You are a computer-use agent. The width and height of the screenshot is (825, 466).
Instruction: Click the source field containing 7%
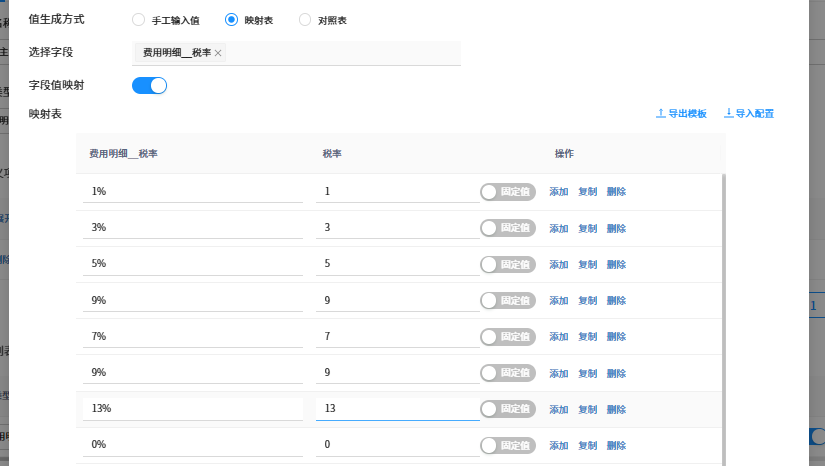pyautogui.click(x=193, y=336)
